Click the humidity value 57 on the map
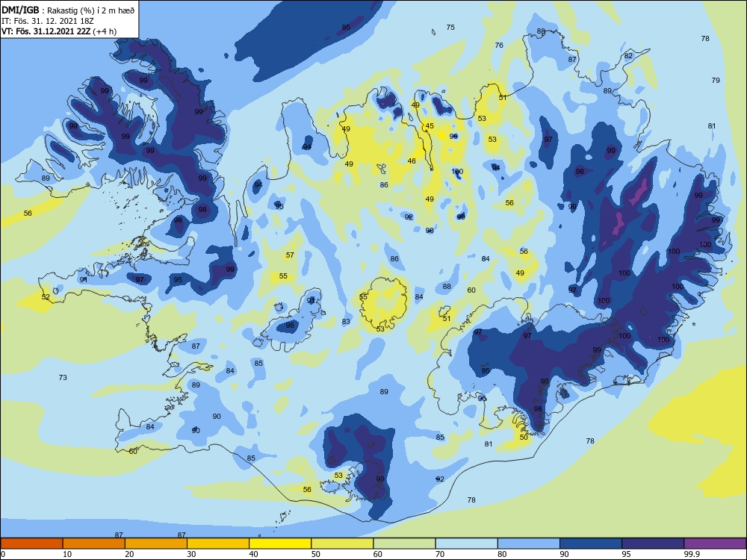Screen dimensions: 747x560 coord(290,255)
